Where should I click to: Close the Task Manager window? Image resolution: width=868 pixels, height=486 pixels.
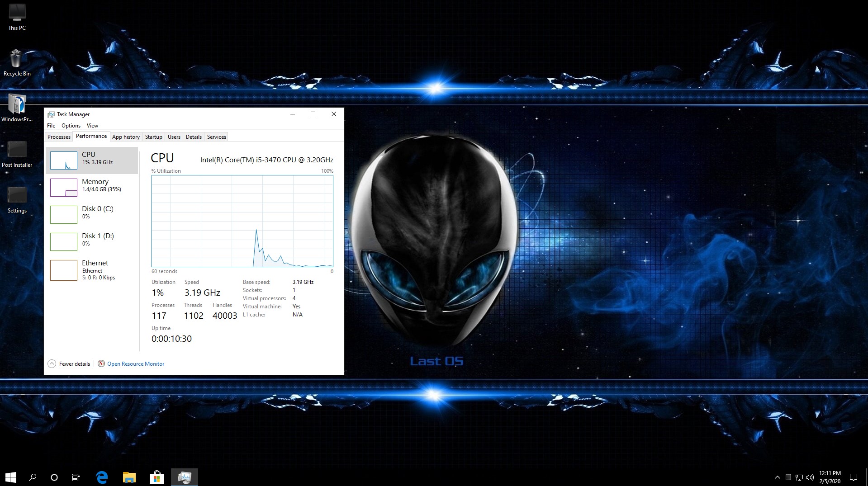coord(334,114)
